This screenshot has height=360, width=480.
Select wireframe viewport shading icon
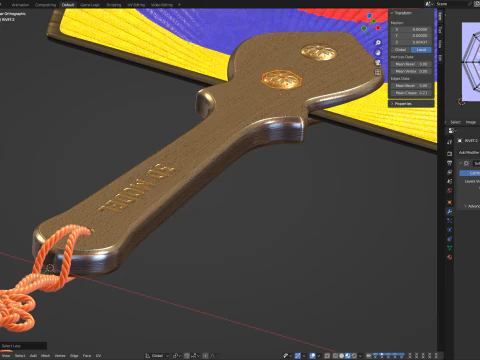335,356
